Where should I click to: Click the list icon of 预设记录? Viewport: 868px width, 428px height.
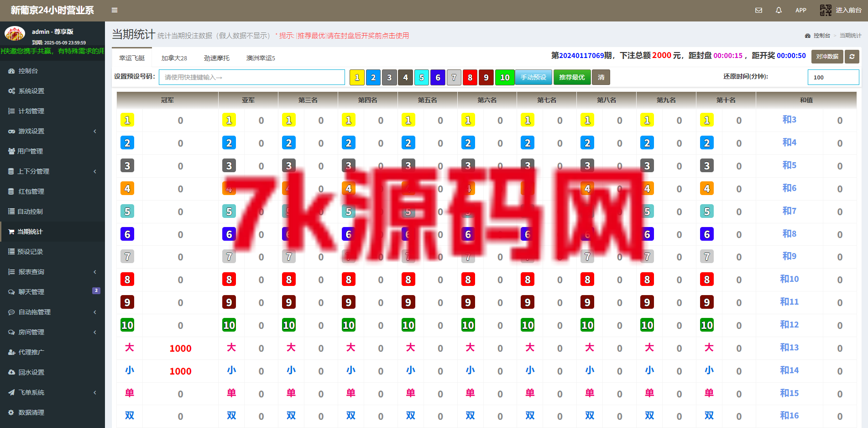coord(11,252)
